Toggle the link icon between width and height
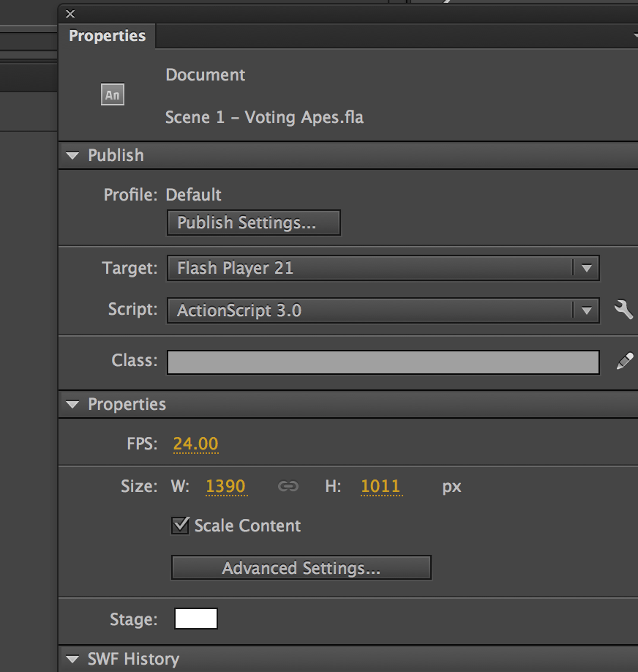 (288, 485)
